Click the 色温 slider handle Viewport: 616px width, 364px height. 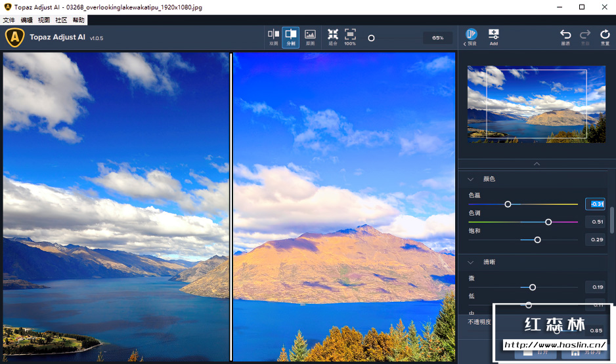508,205
